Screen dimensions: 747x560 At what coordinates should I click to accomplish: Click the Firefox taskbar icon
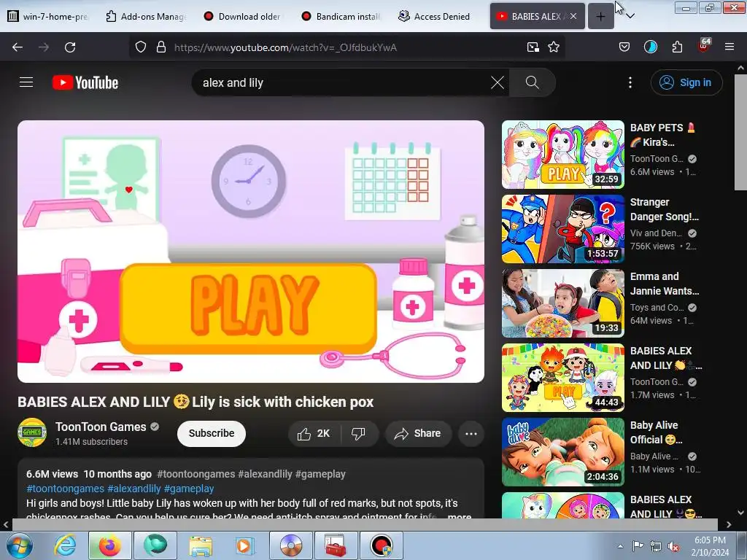click(x=109, y=545)
